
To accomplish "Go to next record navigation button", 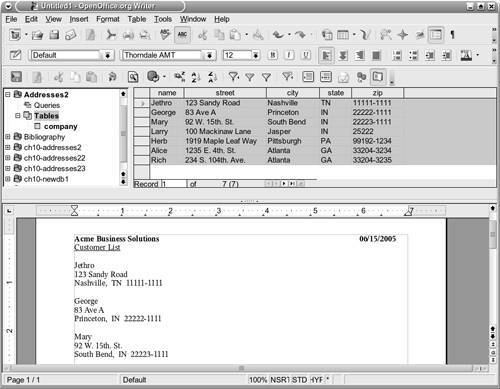I will click(x=284, y=184).
